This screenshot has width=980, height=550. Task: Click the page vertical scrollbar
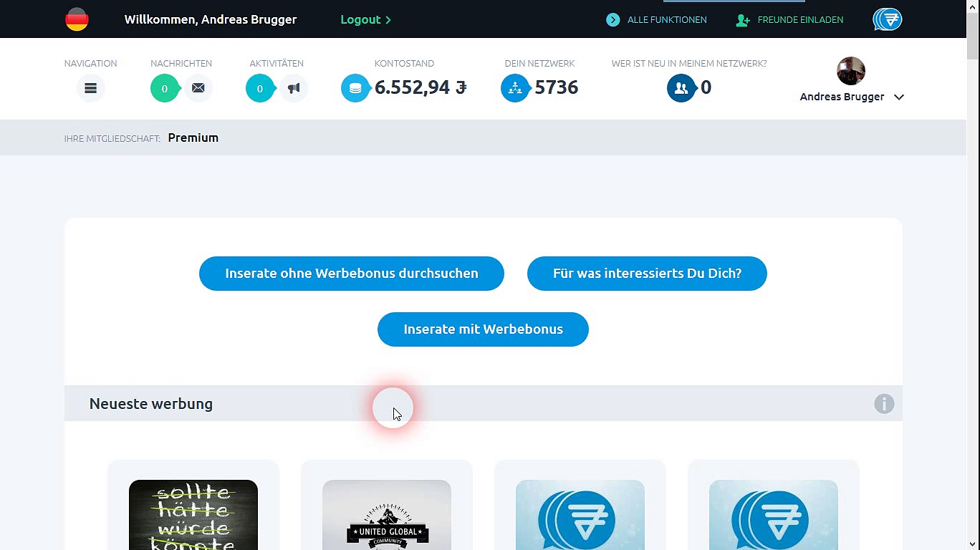tap(972, 286)
